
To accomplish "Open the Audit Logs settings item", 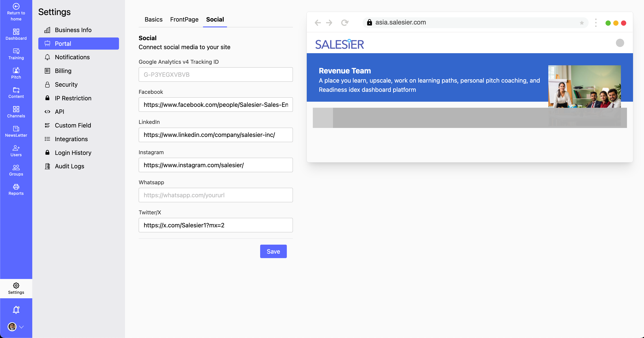I will pos(69,166).
